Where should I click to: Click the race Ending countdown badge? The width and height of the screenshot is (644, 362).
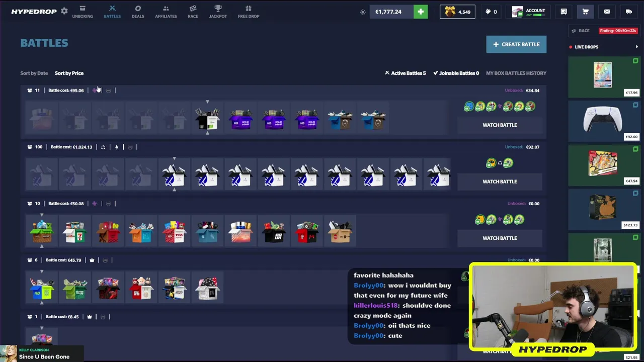click(618, 31)
